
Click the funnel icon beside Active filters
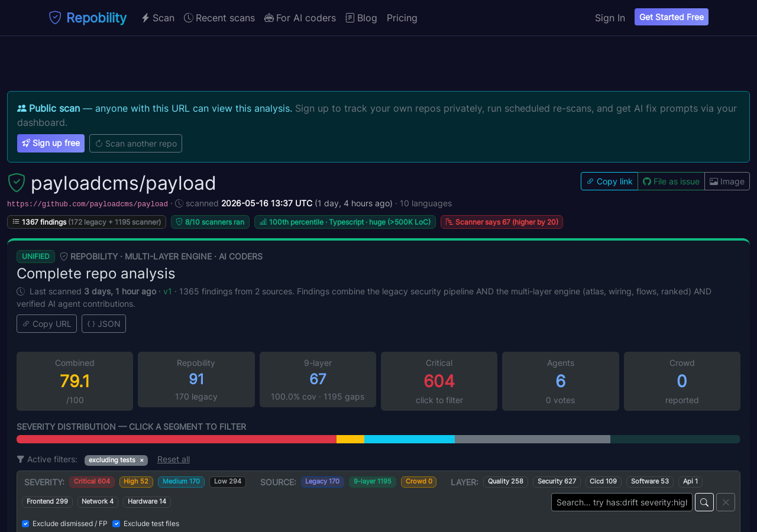(21, 459)
